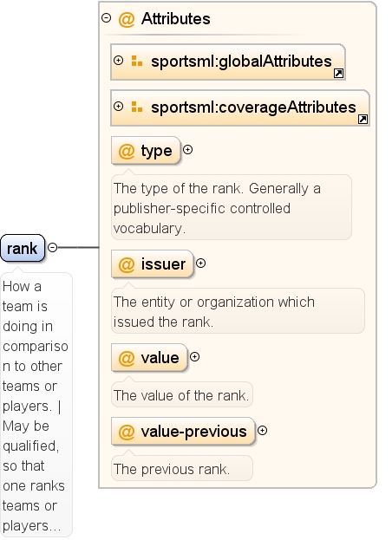Expand the type attribute details
Viewport: 392px width, 540px height.
[187, 150]
